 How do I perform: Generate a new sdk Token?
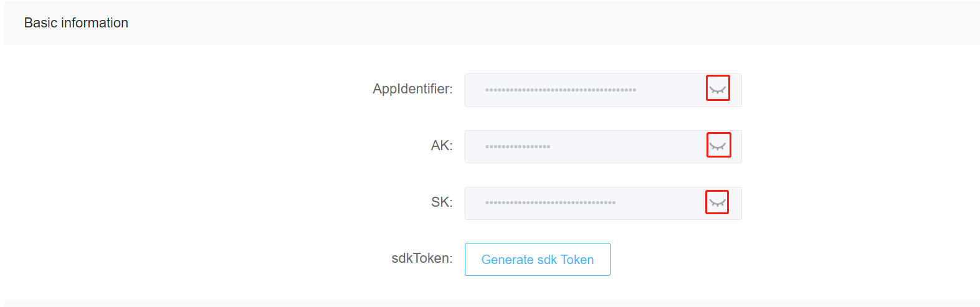tap(538, 259)
